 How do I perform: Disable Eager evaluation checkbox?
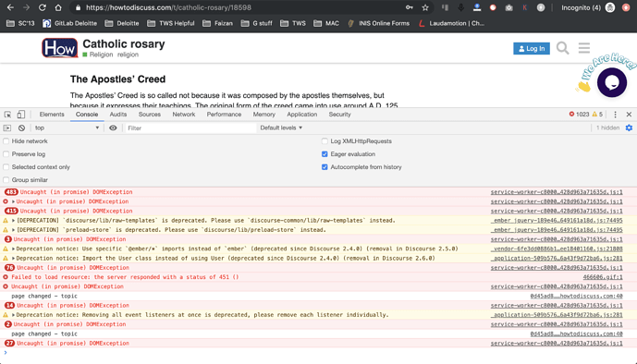[x=325, y=154]
